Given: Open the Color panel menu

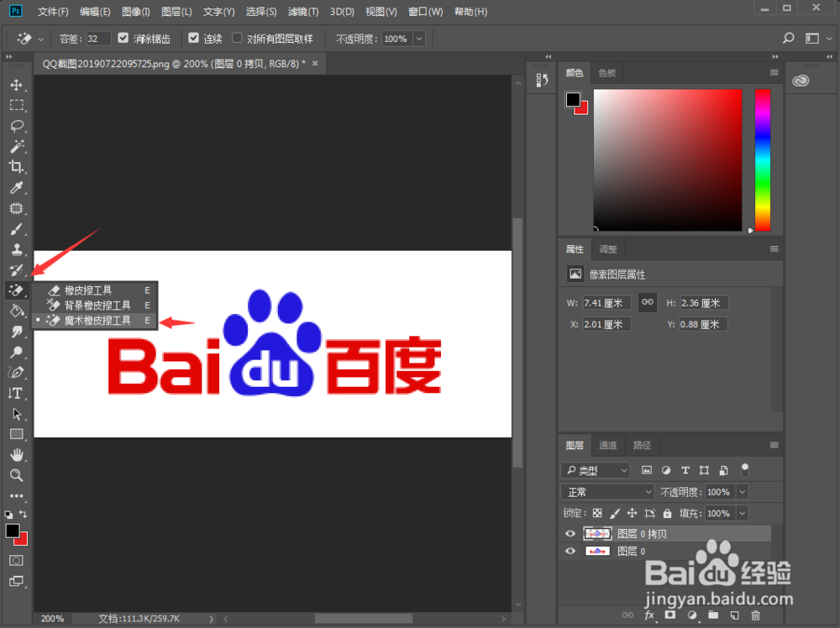Looking at the screenshot, I should [774, 73].
